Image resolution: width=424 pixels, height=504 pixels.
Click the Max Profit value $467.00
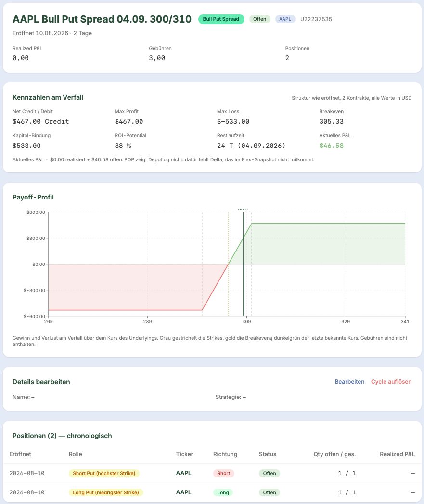(128, 121)
